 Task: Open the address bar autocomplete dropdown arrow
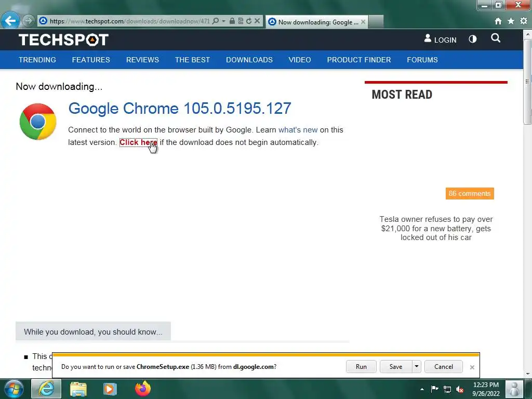click(223, 21)
